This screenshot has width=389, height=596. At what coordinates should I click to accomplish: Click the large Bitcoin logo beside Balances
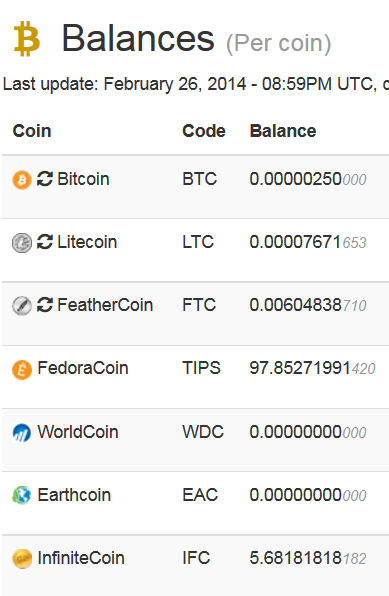pos(27,39)
